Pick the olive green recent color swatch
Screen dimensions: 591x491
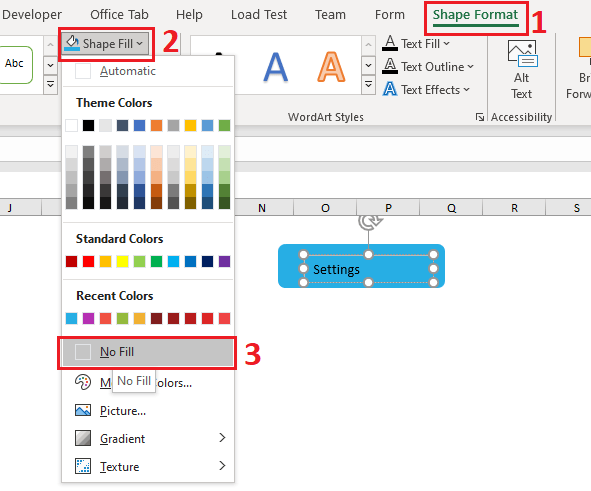(x=122, y=318)
